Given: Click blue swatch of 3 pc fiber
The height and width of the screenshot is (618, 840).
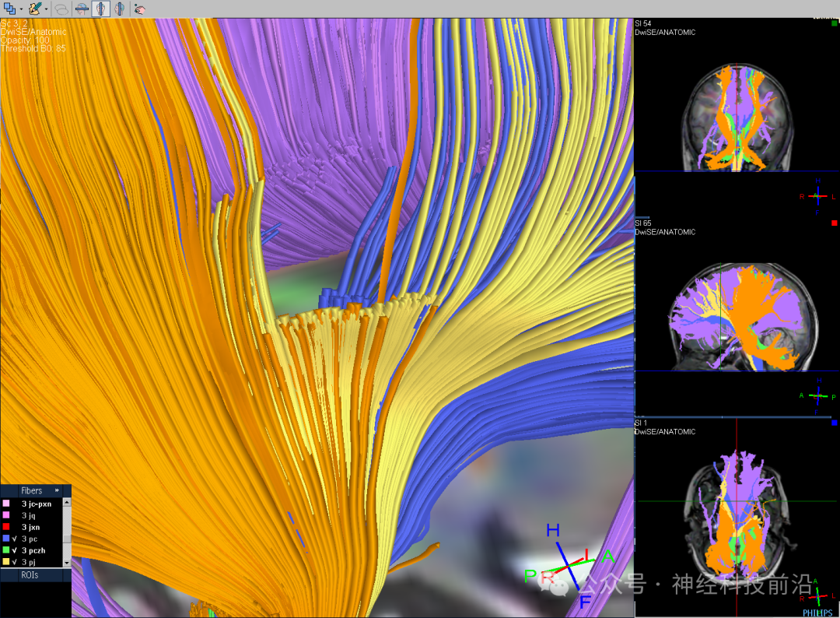Looking at the screenshot, I should tap(6, 538).
